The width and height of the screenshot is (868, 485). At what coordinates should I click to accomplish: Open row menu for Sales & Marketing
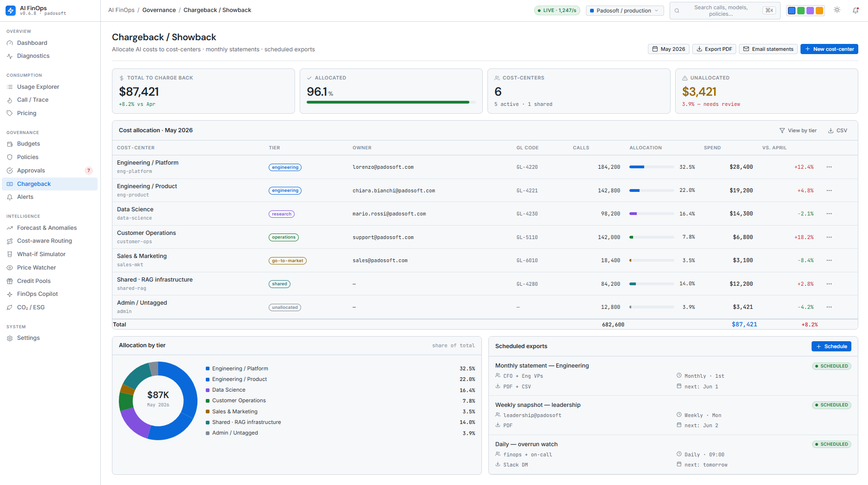829,260
